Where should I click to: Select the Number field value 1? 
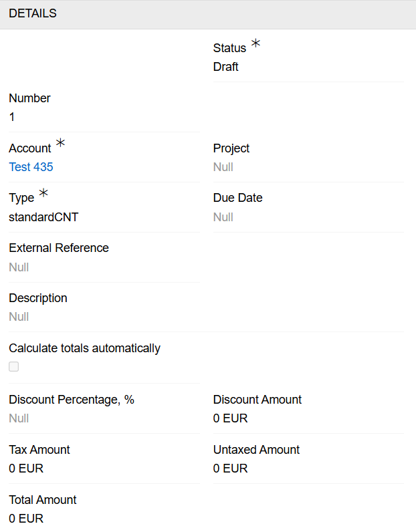(12, 117)
